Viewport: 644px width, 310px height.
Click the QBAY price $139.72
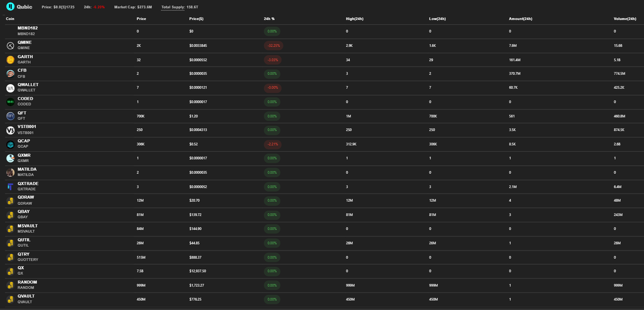(x=195, y=215)
